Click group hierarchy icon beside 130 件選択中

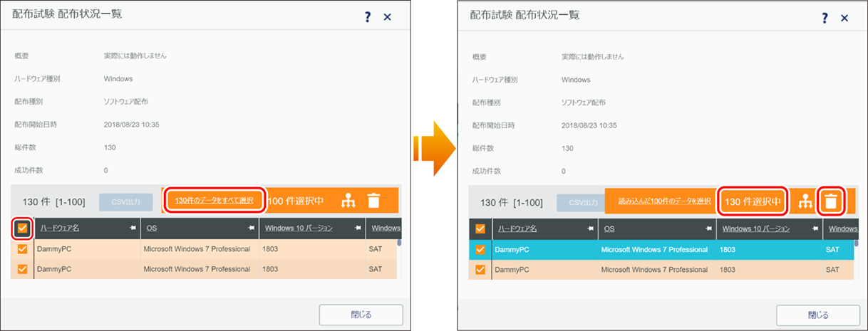pos(806,201)
